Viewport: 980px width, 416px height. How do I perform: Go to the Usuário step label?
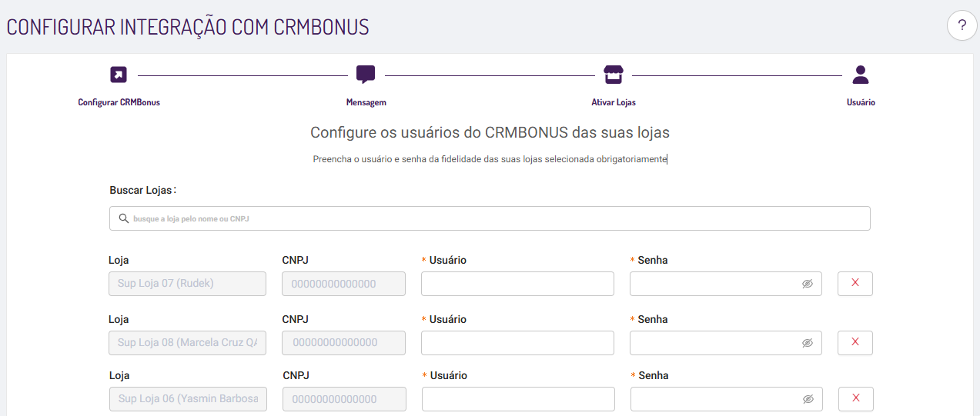[x=861, y=102]
